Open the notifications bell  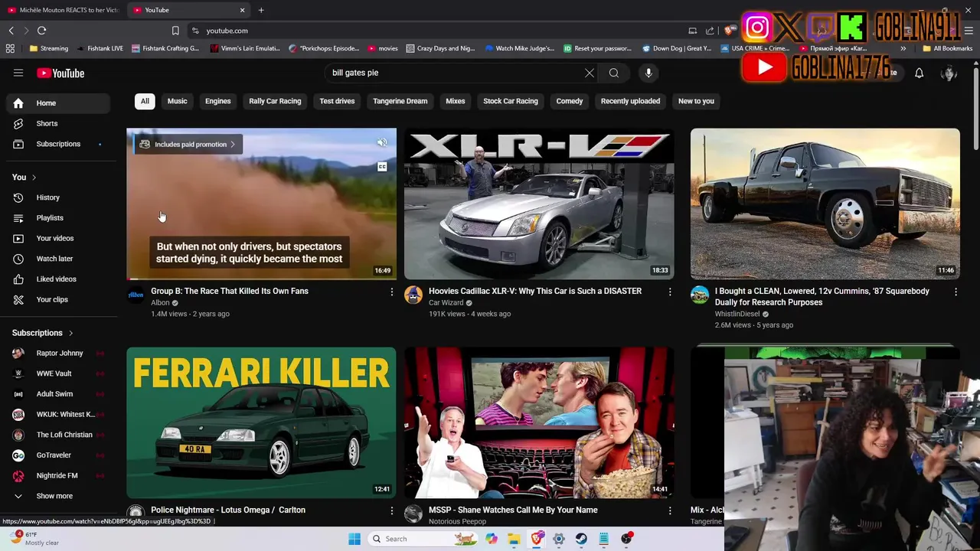(919, 73)
